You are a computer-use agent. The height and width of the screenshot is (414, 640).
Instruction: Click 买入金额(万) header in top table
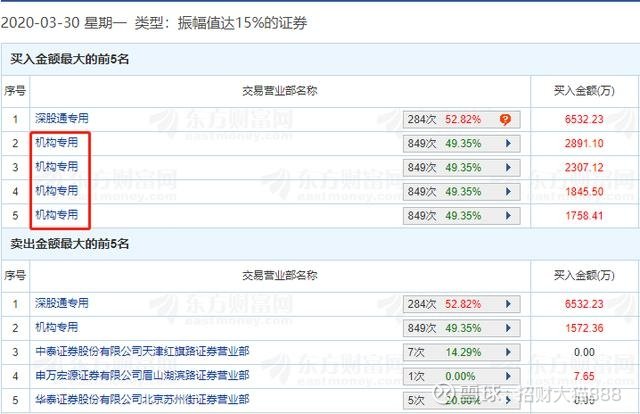(584, 91)
